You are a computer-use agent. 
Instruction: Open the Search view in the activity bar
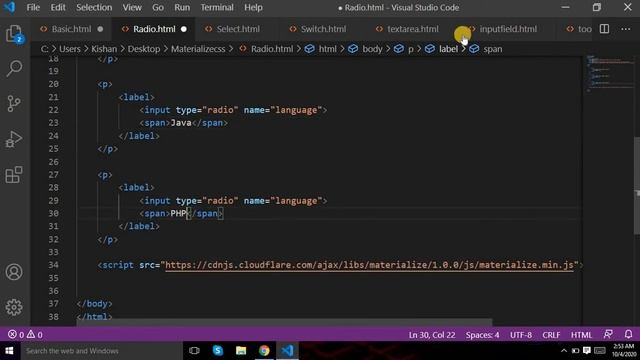coord(14,69)
